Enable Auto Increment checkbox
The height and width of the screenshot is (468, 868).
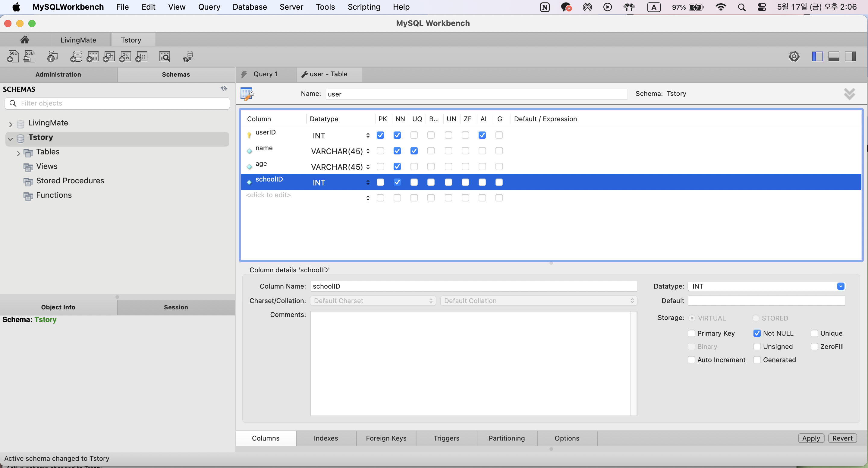[691, 360]
